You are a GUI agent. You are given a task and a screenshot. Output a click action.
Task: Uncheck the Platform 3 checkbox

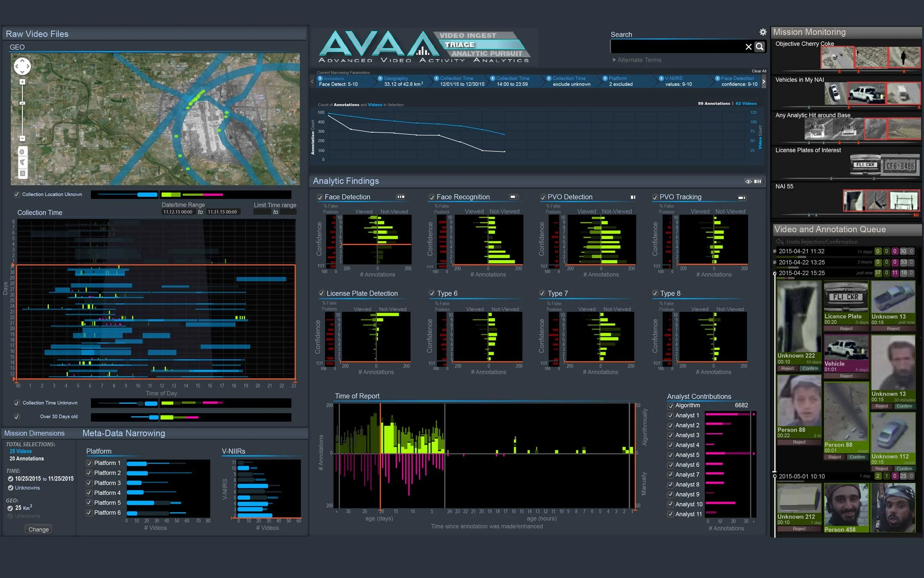click(x=89, y=483)
